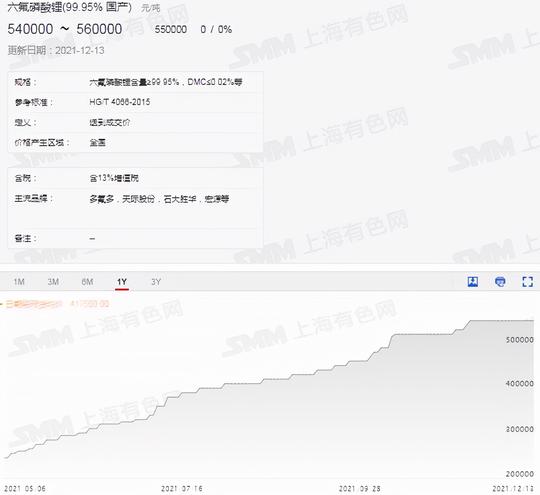Click the product title 六氟磷酸锂(99.95% 国产)
Image resolution: width=540 pixels, height=495 pixels.
click(x=70, y=8)
